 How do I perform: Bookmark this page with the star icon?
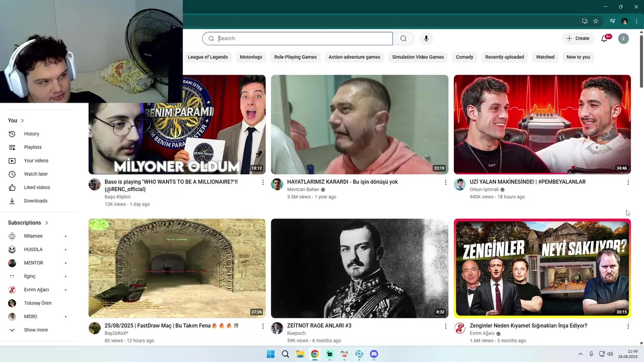click(596, 21)
